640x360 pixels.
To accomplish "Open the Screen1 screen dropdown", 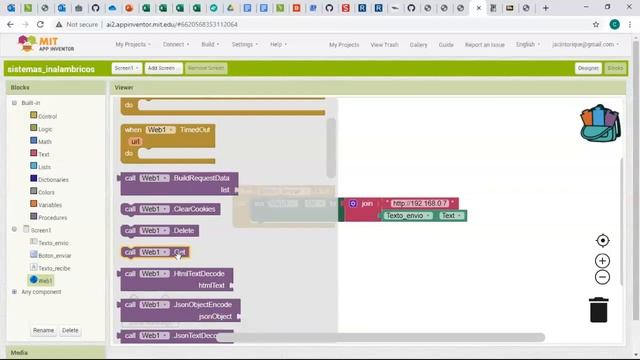I will [127, 68].
